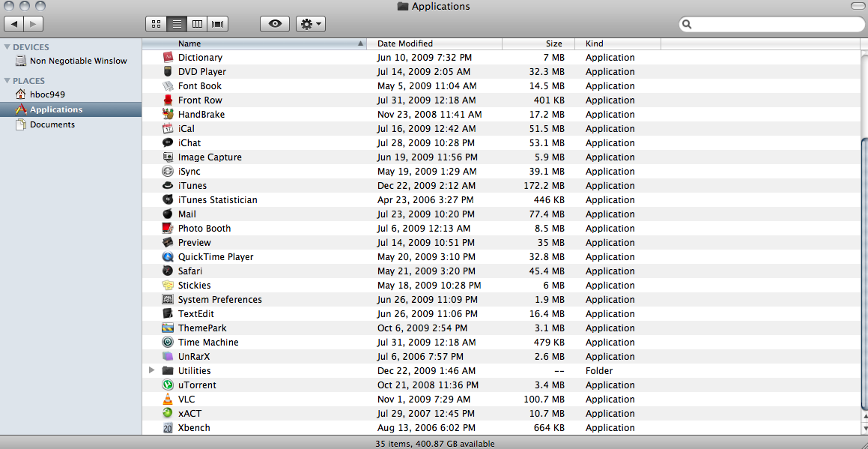Select the Mail app icon
This screenshot has height=449, width=868.
[169, 214]
